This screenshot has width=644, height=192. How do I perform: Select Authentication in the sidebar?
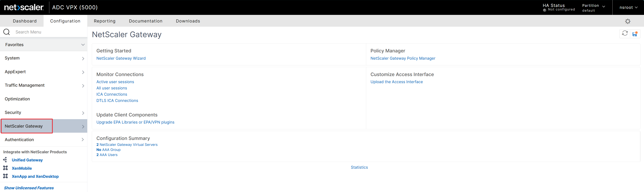coord(19,140)
